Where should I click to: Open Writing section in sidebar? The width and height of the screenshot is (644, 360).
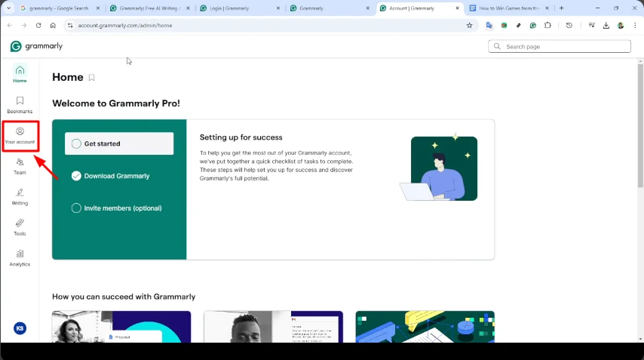pos(20,197)
